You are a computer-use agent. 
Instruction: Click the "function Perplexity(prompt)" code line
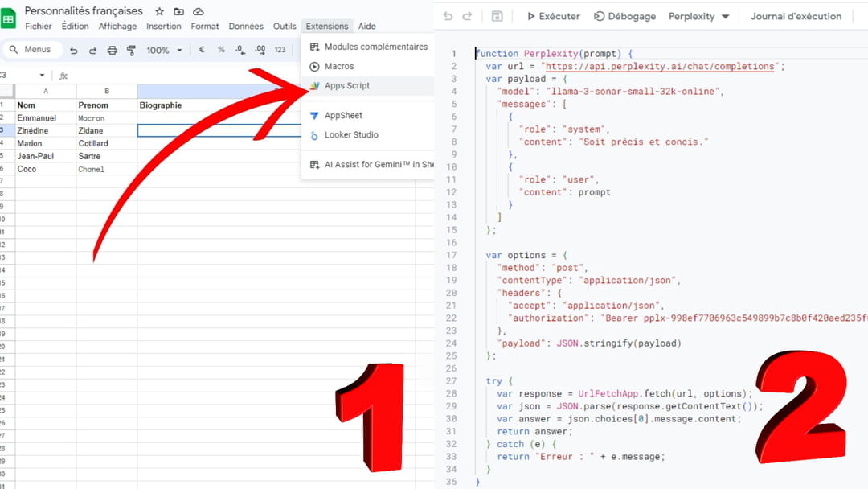554,54
